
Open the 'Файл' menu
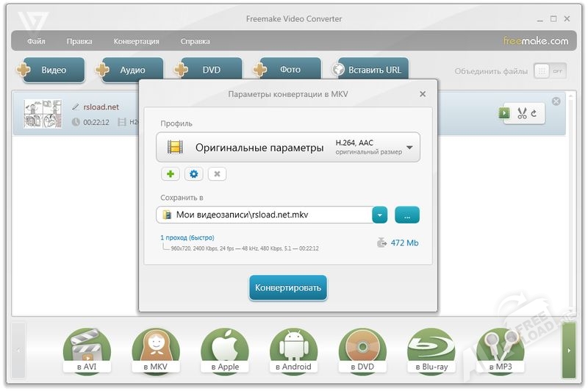36,41
